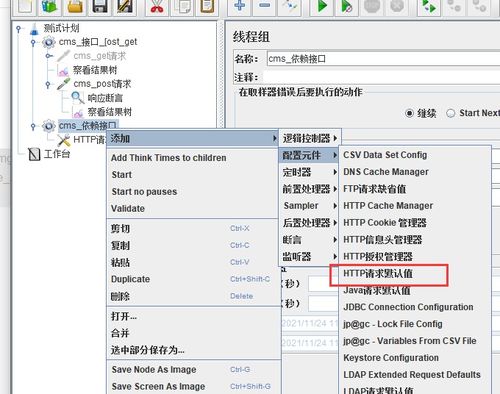Viewport: 500px width, 394px height.
Task: Select the Start Next radio button
Action: 451,113
